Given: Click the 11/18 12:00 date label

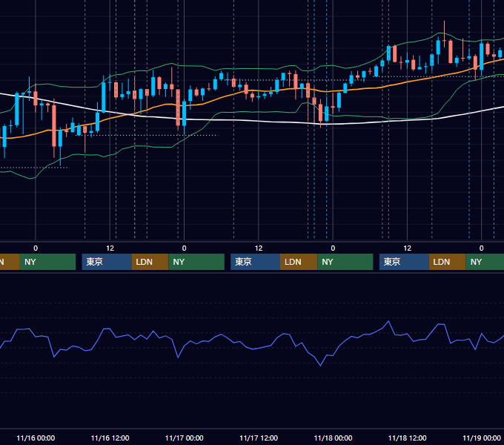Looking at the screenshot, I should coord(407,438).
